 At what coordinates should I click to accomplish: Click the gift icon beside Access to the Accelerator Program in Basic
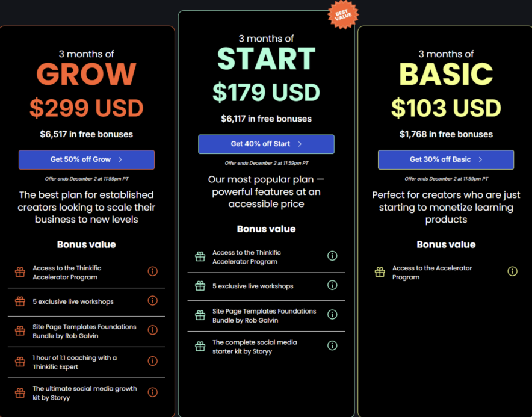pos(380,272)
